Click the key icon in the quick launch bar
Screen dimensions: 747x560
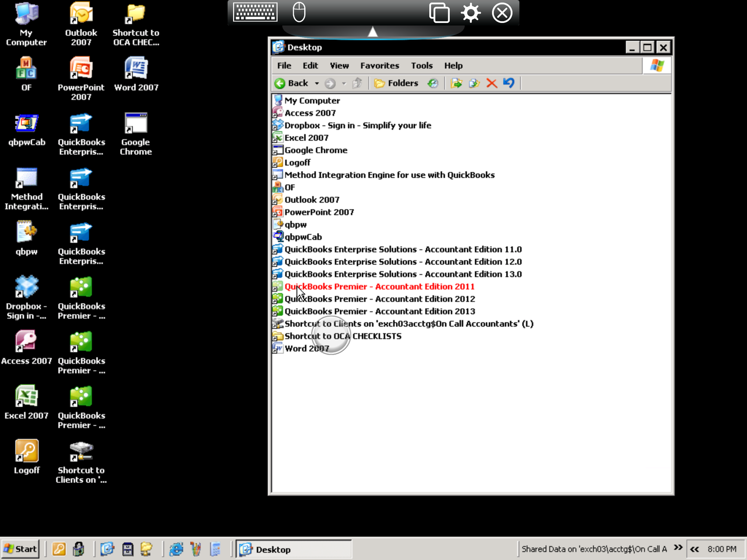59,549
